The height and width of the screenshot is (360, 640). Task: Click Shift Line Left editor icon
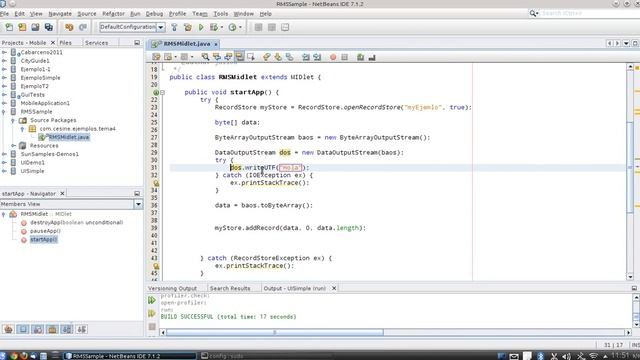pos(306,57)
